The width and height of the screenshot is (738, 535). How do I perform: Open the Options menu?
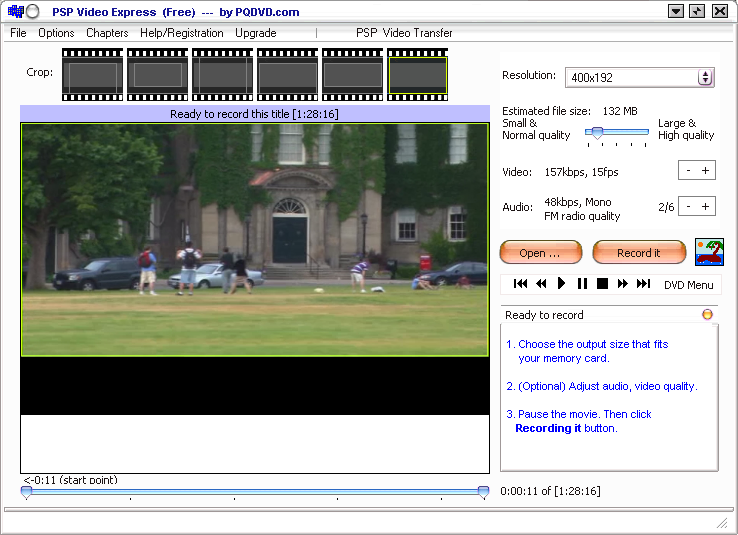pyautogui.click(x=56, y=33)
